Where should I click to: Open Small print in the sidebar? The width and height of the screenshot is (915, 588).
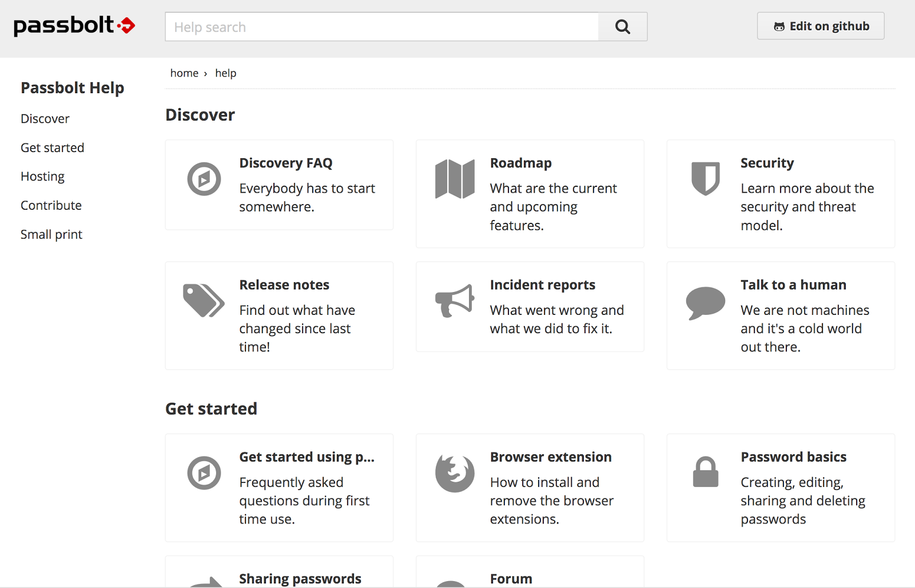pyautogui.click(x=51, y=235)
